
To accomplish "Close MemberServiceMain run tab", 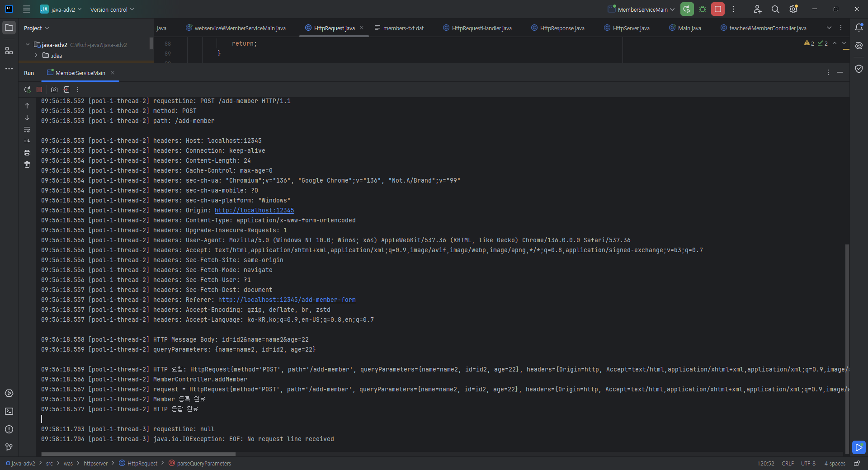I will 113,73.
